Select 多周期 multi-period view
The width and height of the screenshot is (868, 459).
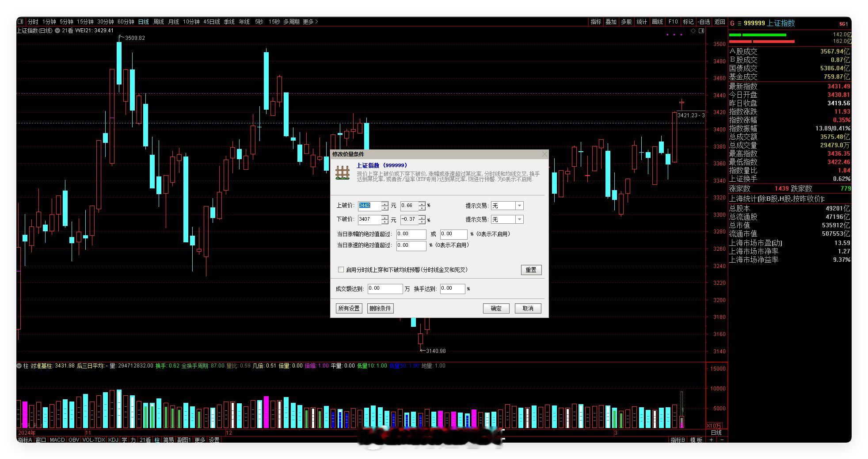[291, 22]
